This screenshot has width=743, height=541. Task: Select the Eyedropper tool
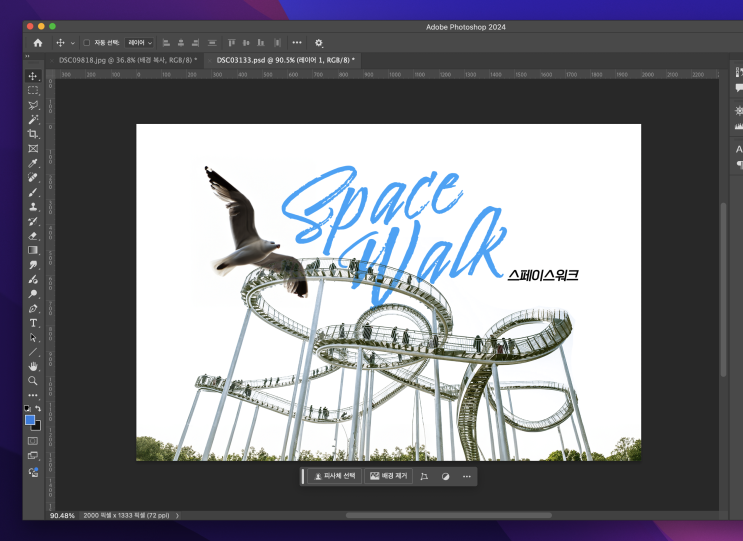pyautogui.click(x=33, y=163)
